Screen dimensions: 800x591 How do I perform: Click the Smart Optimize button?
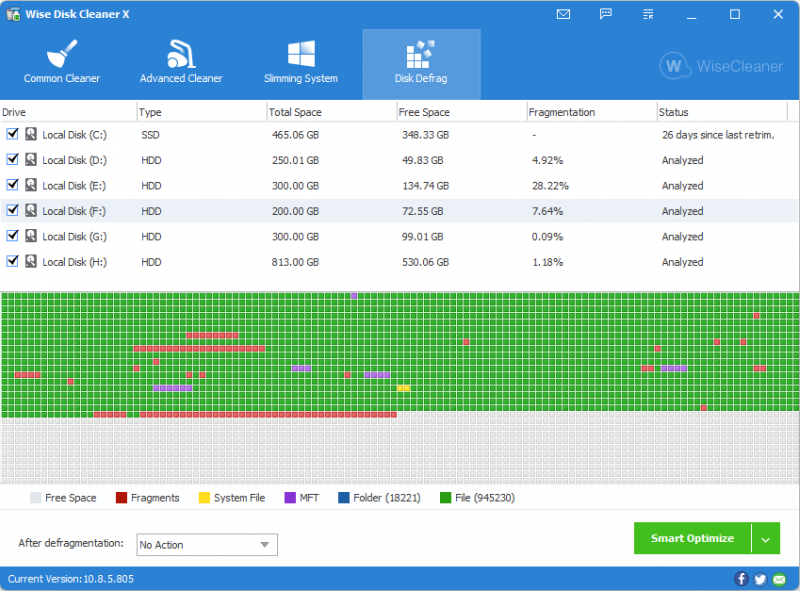(692, 538)
